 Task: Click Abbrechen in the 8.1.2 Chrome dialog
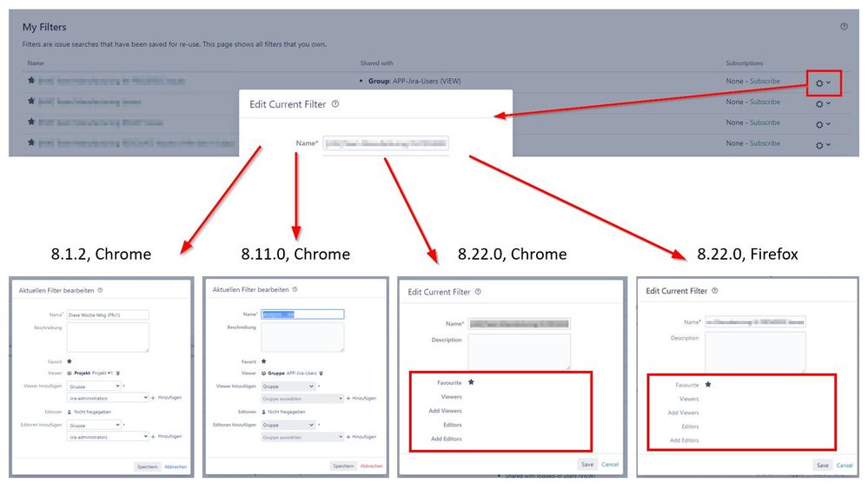point(176,467)
